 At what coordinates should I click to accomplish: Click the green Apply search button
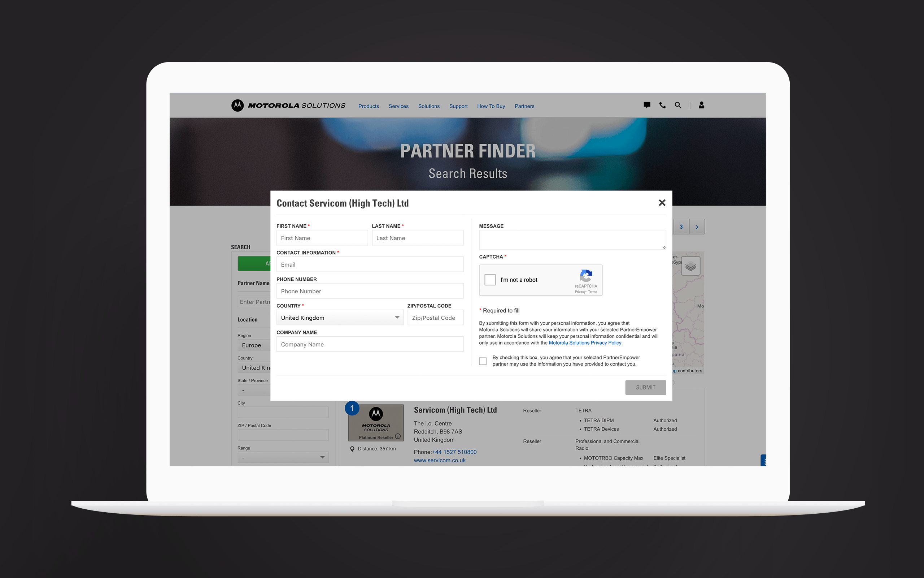(x=254, y=264)
